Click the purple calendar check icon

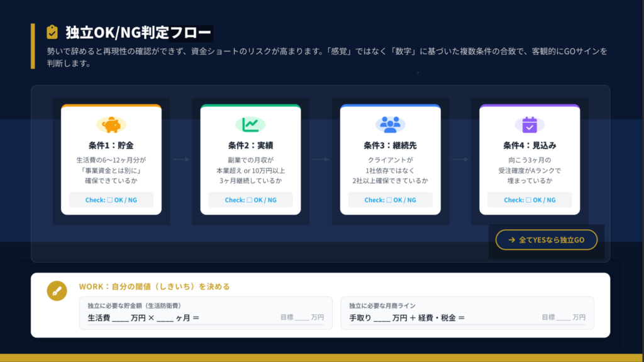point(530,125)
